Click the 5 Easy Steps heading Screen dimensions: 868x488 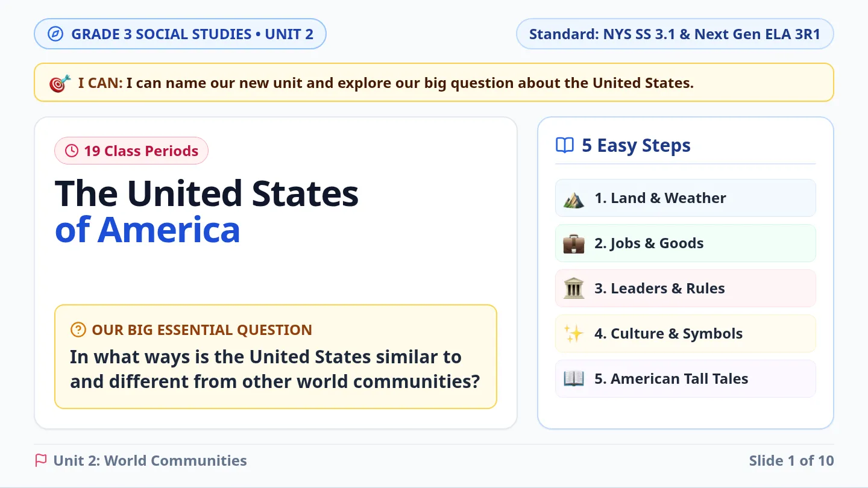(636, 145)
